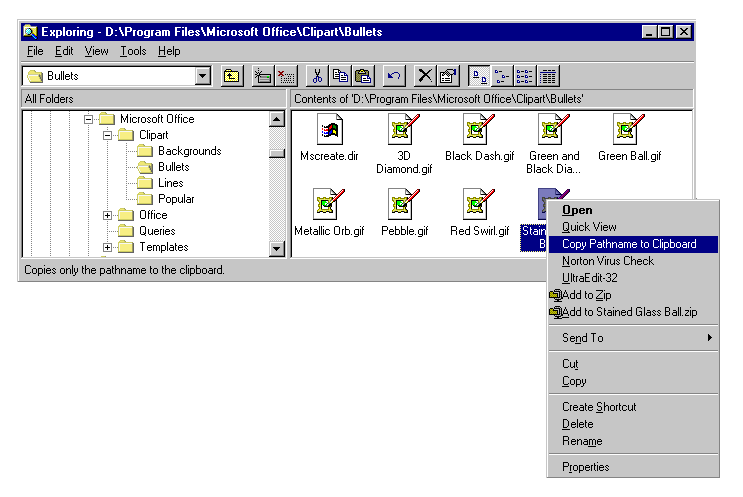Select the Black Dash.gif file icon
This screenshot has width=743, height=497.
click(x=479, y=129)
